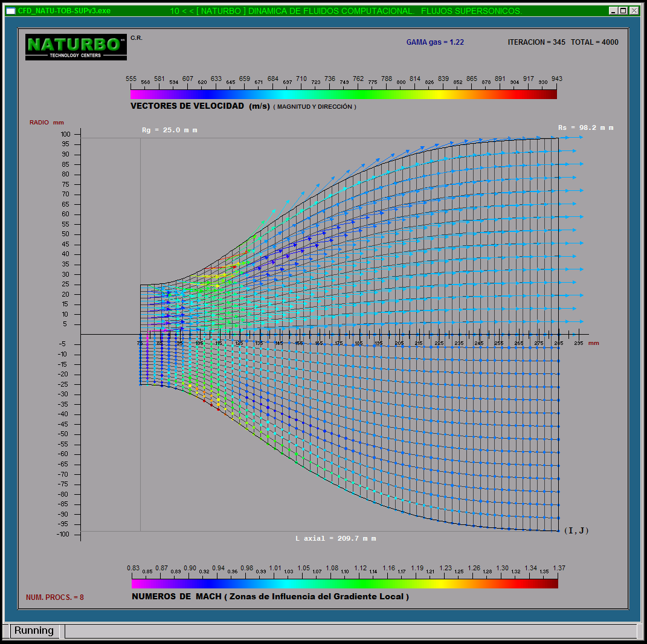Click the magenta end of velocity color scale
The image size is (647, 644).
pyautogui.click(x=134, y=94)
